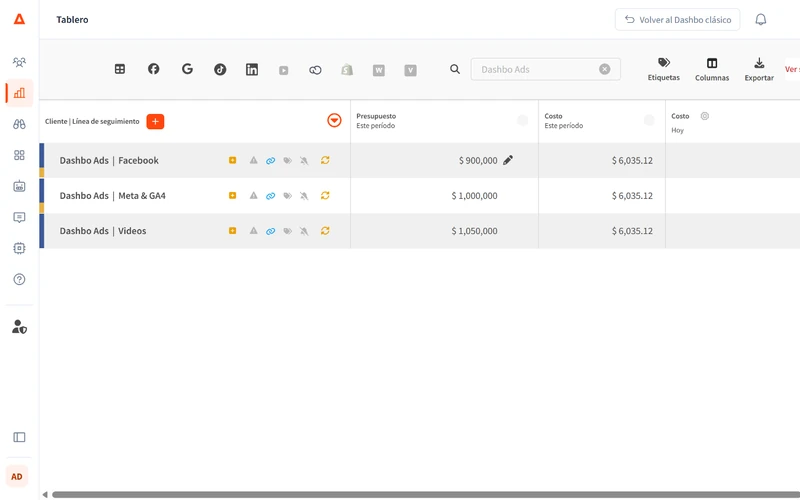Screen dimensions: 800x500
Task: Open Columnas column settings
Action: [712, 69]
